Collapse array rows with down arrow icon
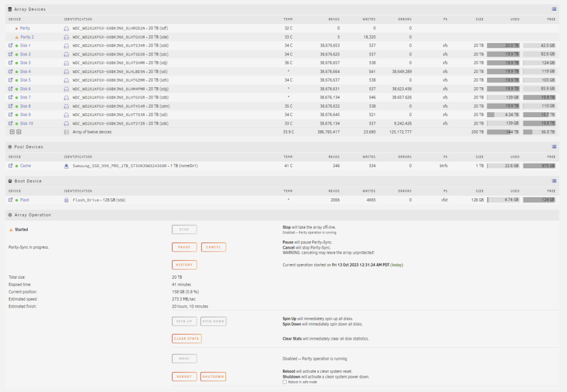Viewport: 567px width, 392px height. tap(12, 132)
